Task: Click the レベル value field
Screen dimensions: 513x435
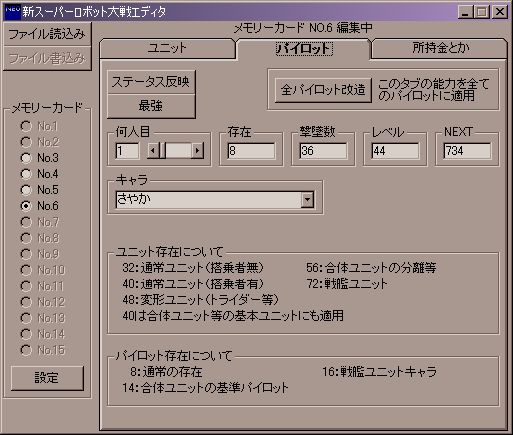Action: coord(395,151)
